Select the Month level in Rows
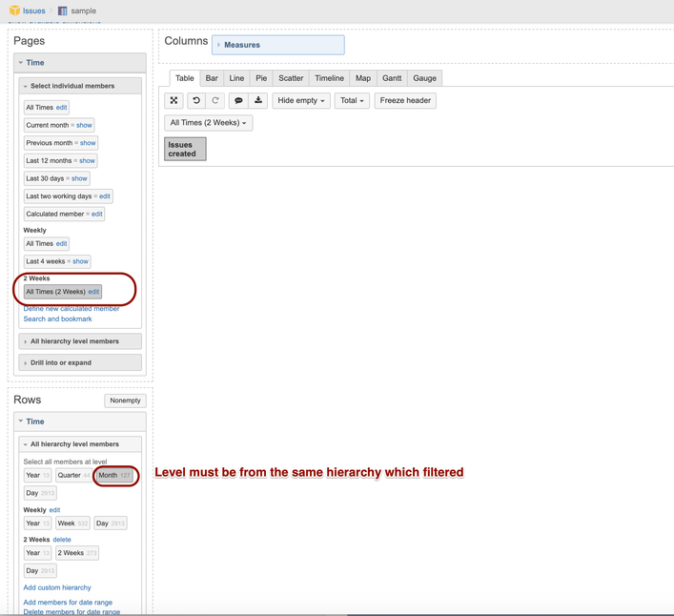The width and height of the screenshot is (674, 616). 113,475
